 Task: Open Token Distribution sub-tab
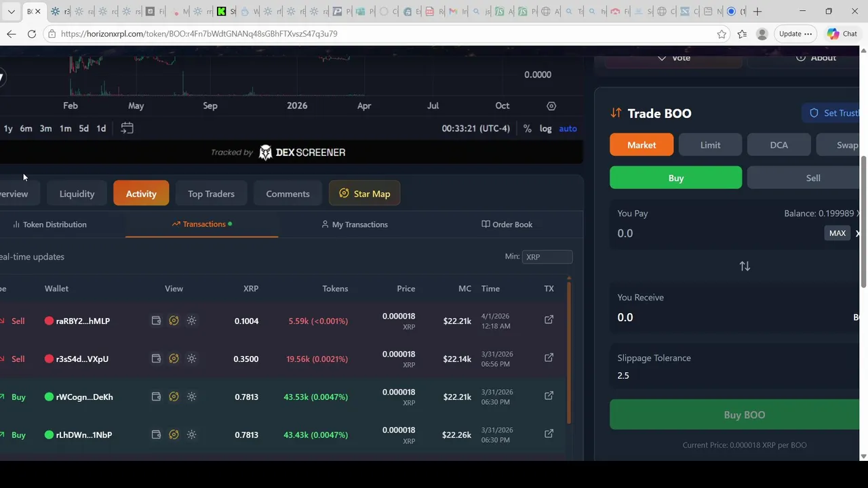click(x=50, y=224)
